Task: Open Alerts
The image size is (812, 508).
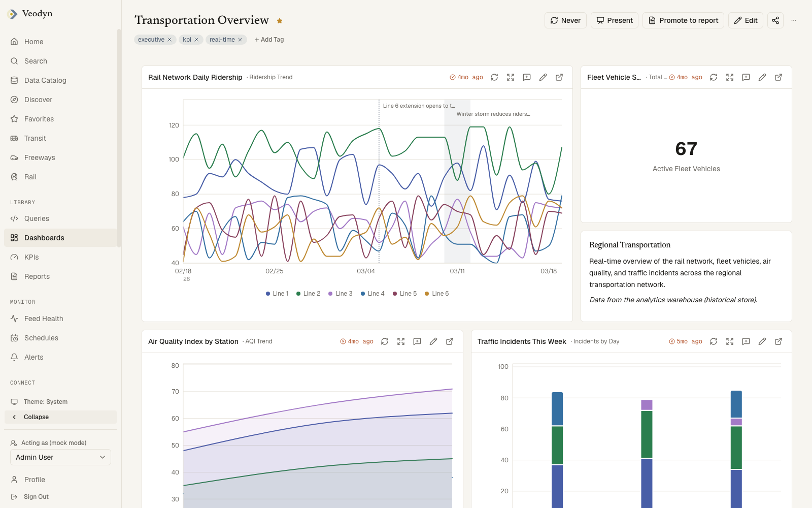Action: (60, 357)
